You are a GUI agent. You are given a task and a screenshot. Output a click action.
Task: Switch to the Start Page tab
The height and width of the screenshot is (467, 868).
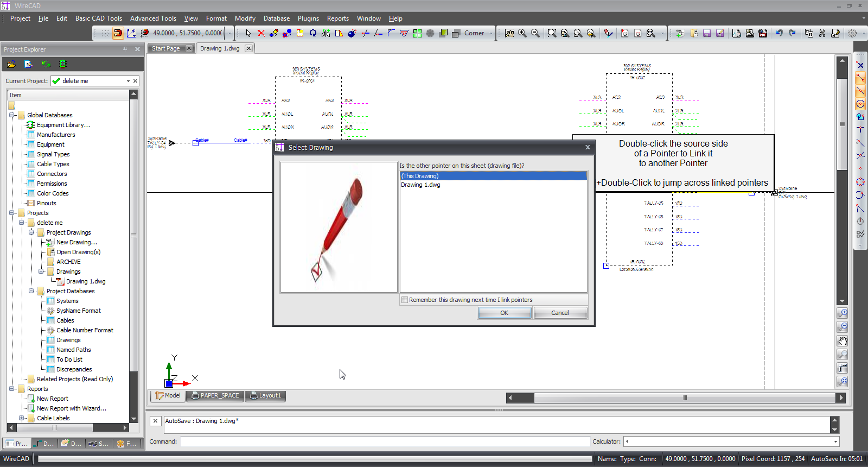[x=165, y=48]
